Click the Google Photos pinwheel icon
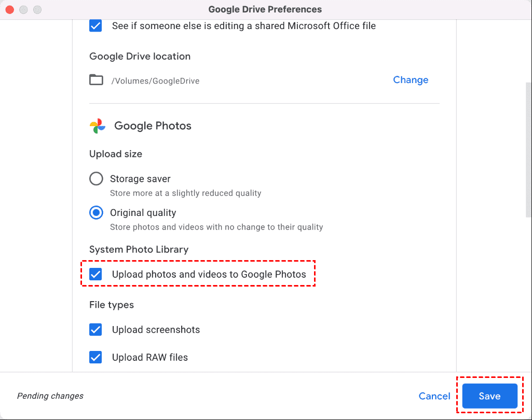Image resolution: width=532 pixels, height=420 pixels. pyautogui.click(x=98, y=126)
